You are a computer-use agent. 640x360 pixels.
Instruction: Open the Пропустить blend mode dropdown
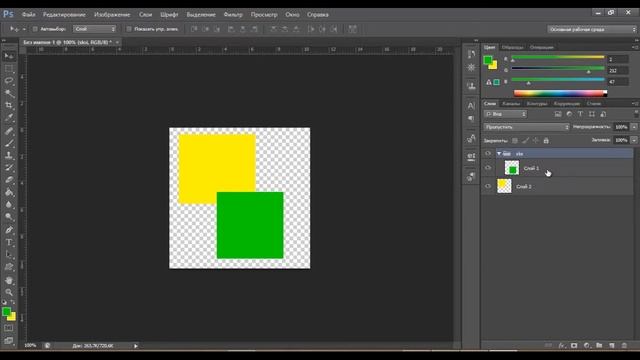[527, 127]
